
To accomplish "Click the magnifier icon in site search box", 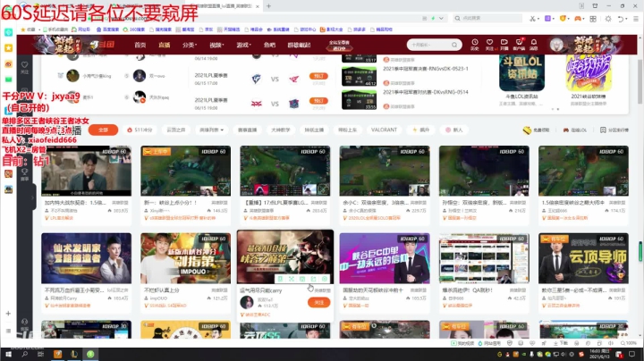I will (x=454, y=45).
